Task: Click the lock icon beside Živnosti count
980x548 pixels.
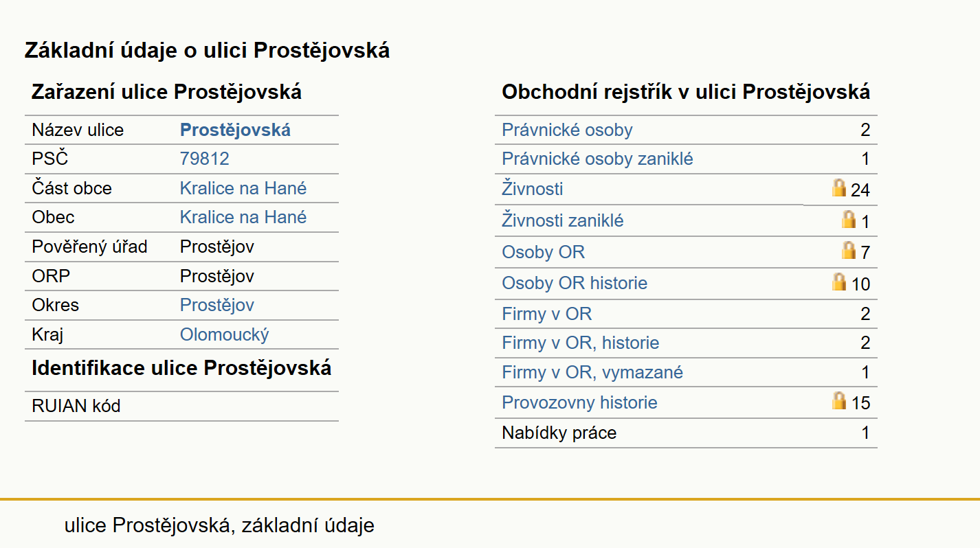Action: click(839, 187)
